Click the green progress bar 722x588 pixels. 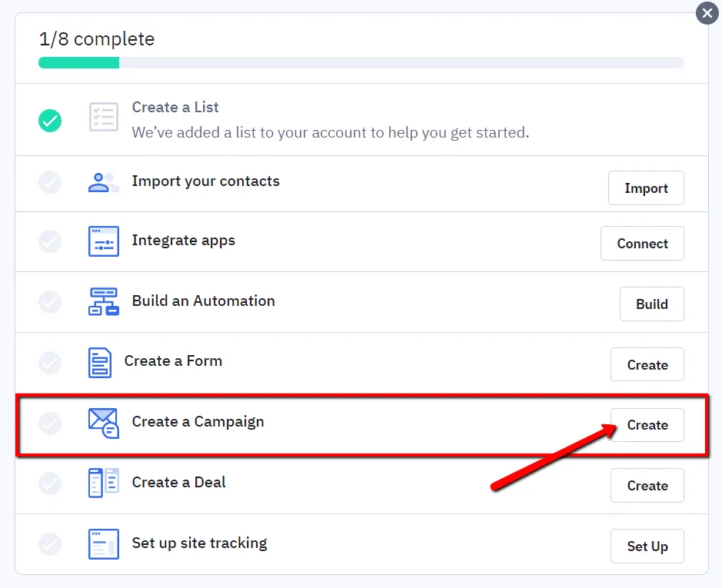[x=78, y=62]
